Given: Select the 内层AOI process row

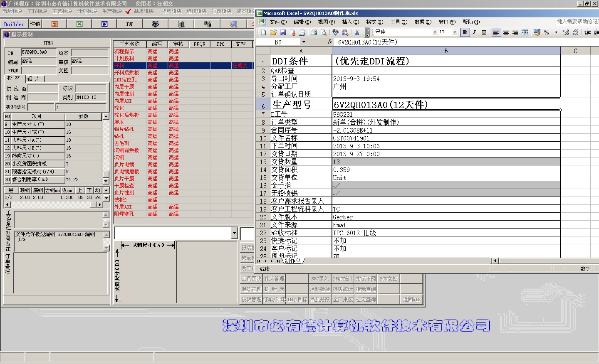Looking at the screenshot, I should tap(183, 101).
